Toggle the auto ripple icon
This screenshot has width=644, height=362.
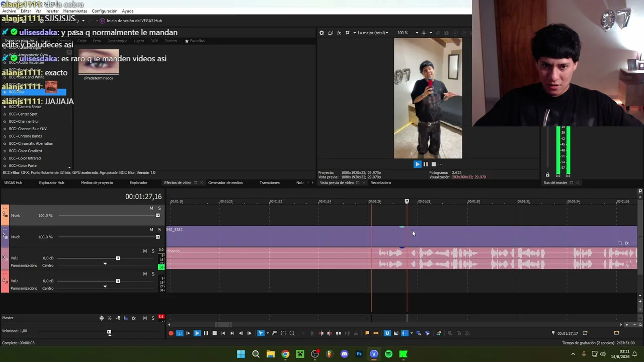405,333
